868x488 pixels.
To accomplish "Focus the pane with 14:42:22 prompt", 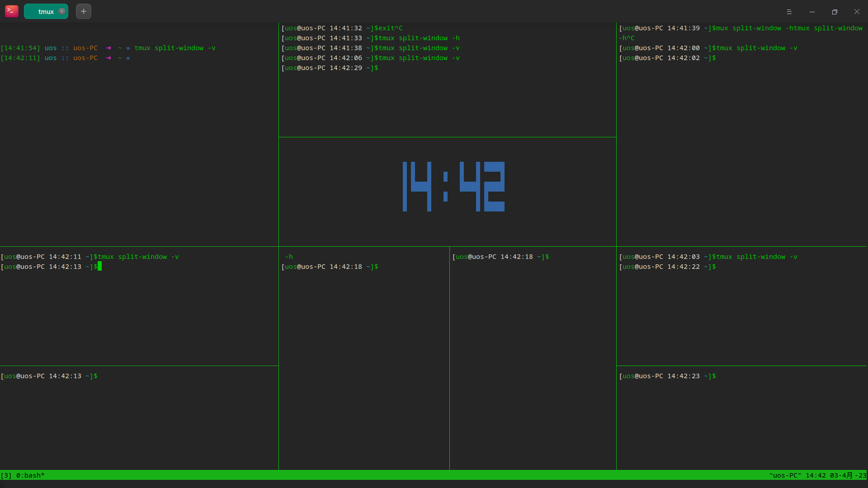I will tap(741, 312).
